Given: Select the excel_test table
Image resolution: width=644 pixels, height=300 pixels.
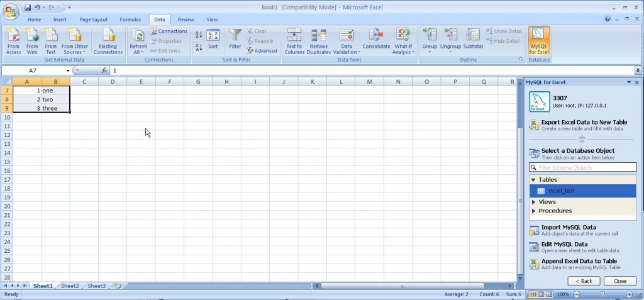Looking at the screenshot, I should pyautogui.click(x=583, y=191).
